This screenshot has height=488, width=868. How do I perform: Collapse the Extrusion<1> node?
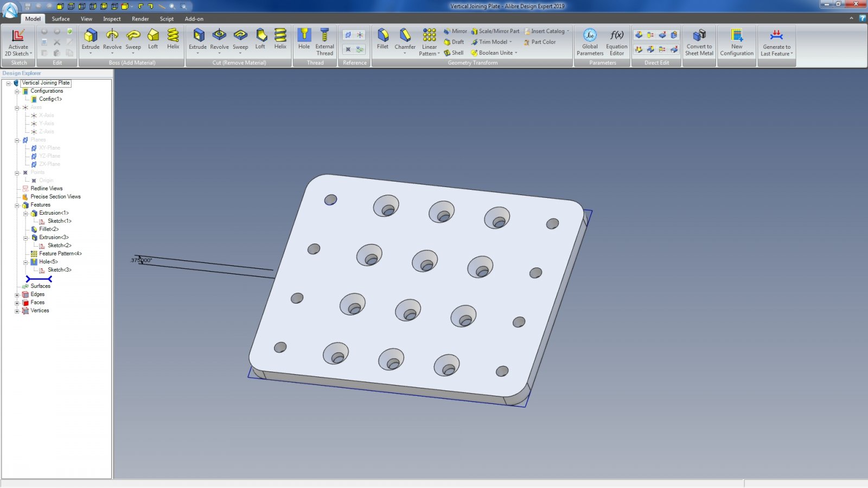pos(25,214)
